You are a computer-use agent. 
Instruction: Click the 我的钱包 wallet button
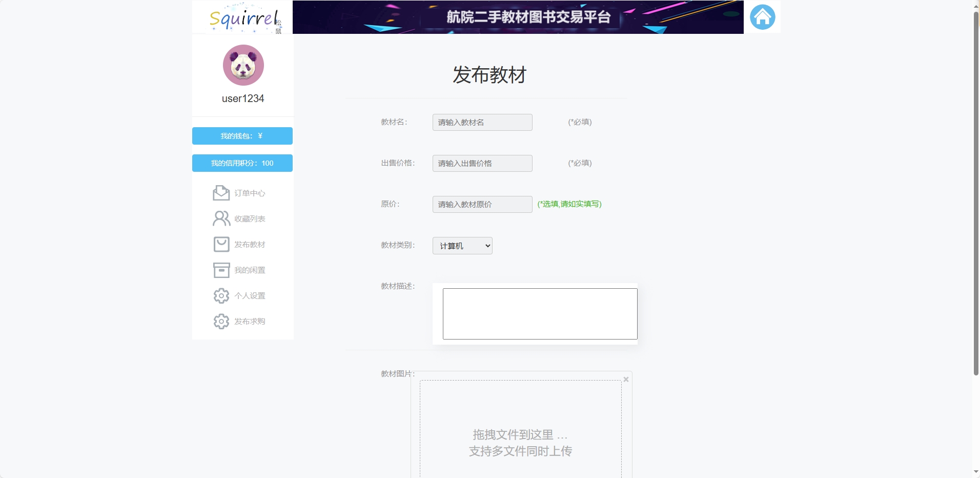point(242,136)
